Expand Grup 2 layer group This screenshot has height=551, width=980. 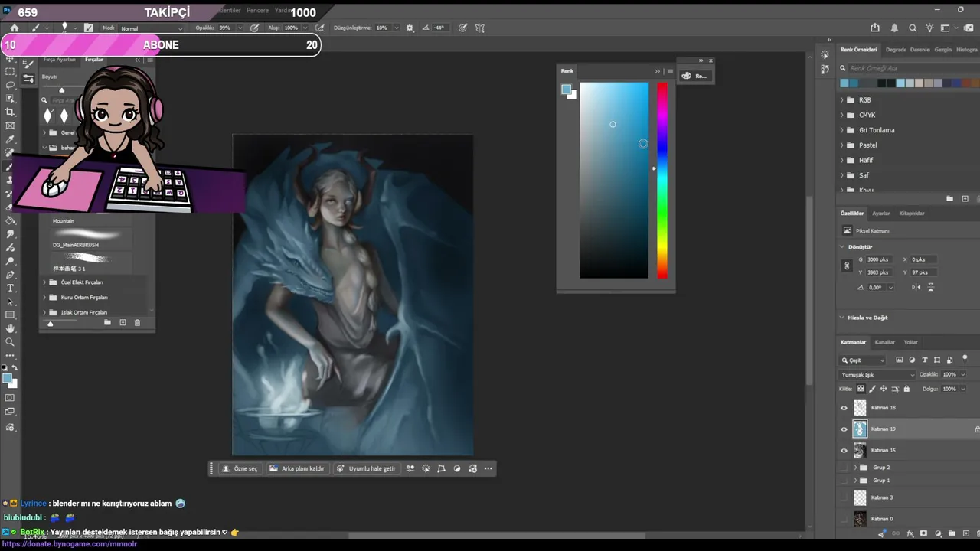pos(855,468)
